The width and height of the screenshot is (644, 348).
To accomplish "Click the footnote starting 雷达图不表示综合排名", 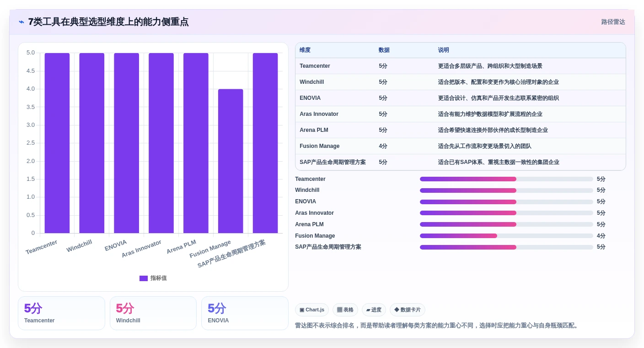I will pyautogui.click(x=438, y=326).
